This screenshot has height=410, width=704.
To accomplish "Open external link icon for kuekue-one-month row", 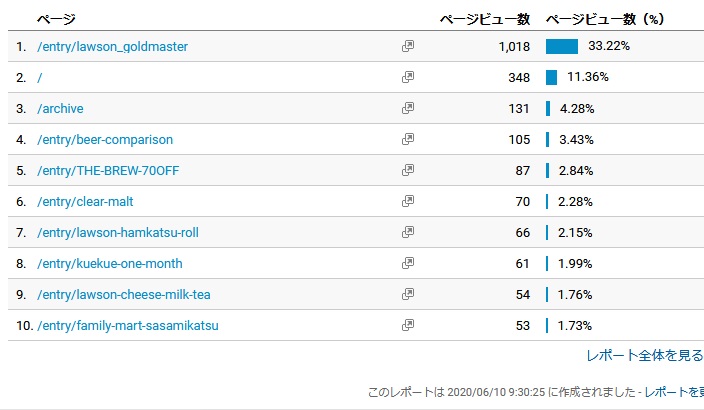I will click(x=408, y=263).
